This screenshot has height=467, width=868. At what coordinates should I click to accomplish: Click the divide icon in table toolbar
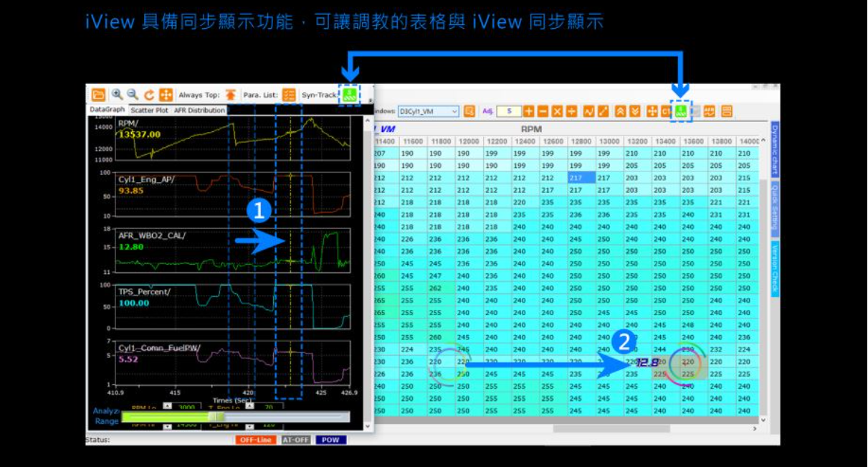[572, 111]
